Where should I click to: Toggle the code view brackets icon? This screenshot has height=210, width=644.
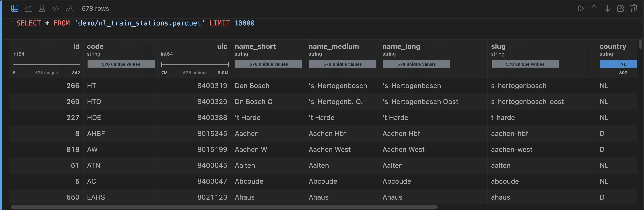56,9
